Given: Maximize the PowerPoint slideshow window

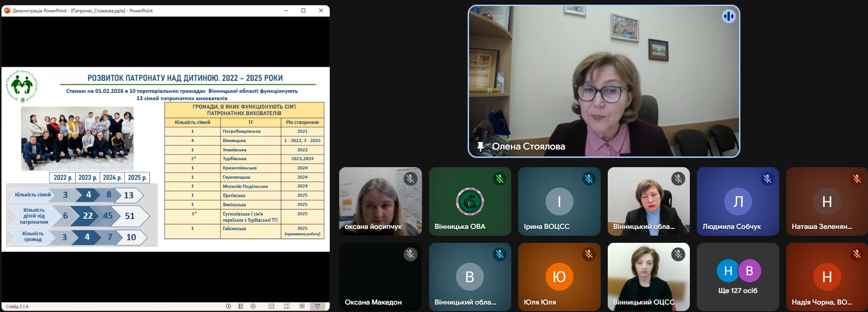Looking at the screenshot, I should coord(303,10).
